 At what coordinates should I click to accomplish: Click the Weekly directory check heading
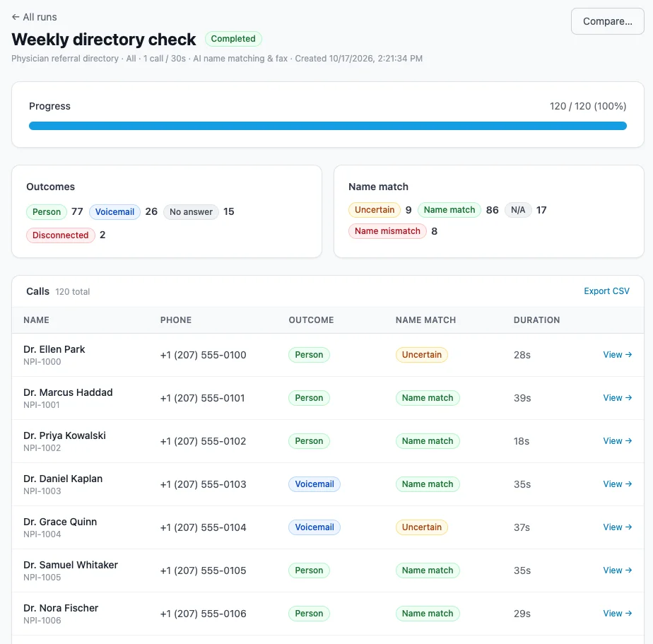point(104,40)
